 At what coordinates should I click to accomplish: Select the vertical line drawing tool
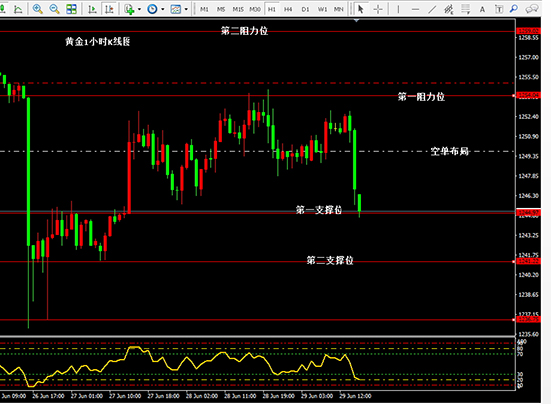pos(398,9)
